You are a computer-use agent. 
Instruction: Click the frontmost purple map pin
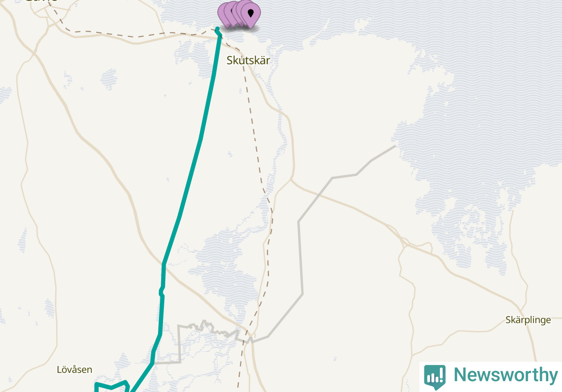pyautogui.click(x=251, y=14)
